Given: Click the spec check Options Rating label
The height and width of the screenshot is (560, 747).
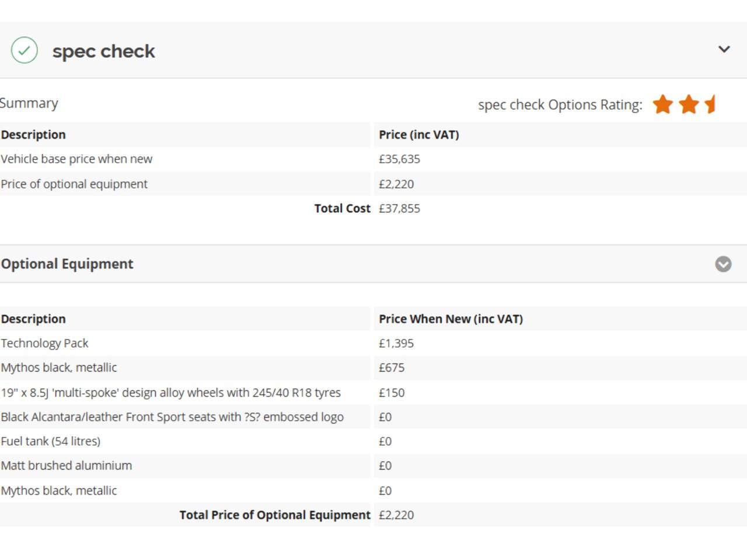Looking at the screenshot, I should pyautogui.click(x=560, y=105).
